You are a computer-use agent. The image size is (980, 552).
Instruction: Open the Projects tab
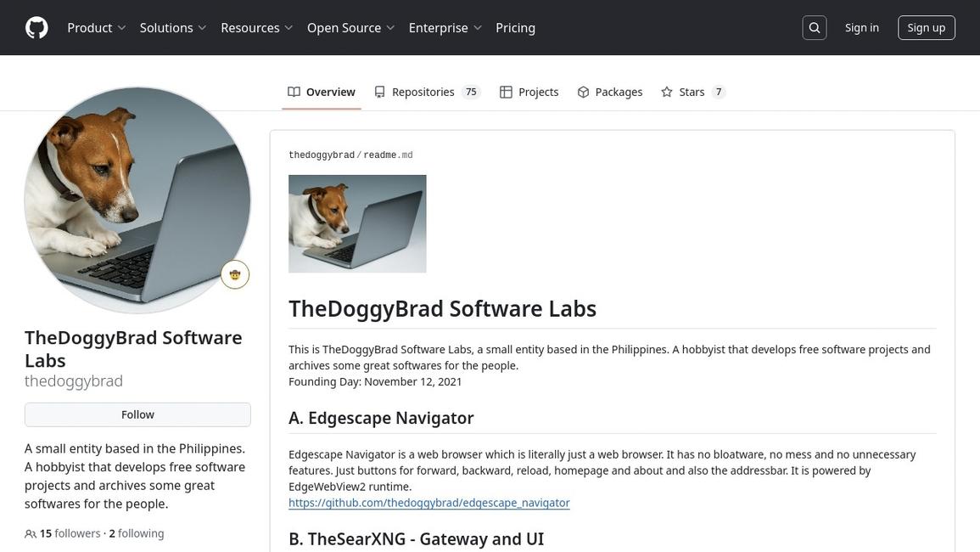click(x=529, y=92)
